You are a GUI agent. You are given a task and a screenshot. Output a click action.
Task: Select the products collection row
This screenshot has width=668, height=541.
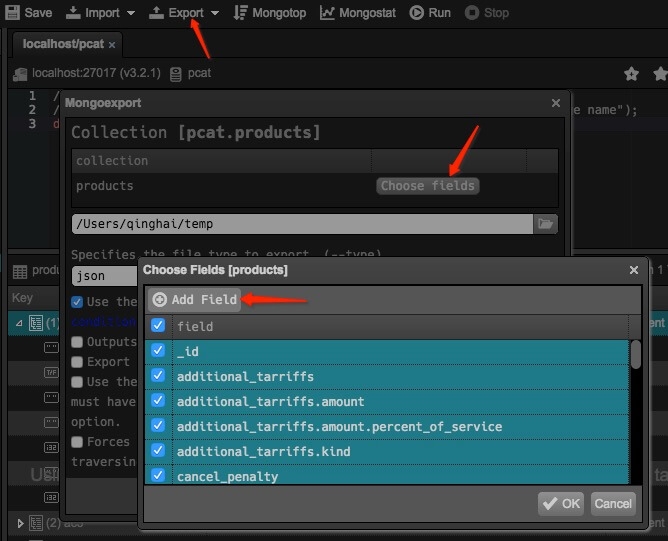[x=314, y=186]
